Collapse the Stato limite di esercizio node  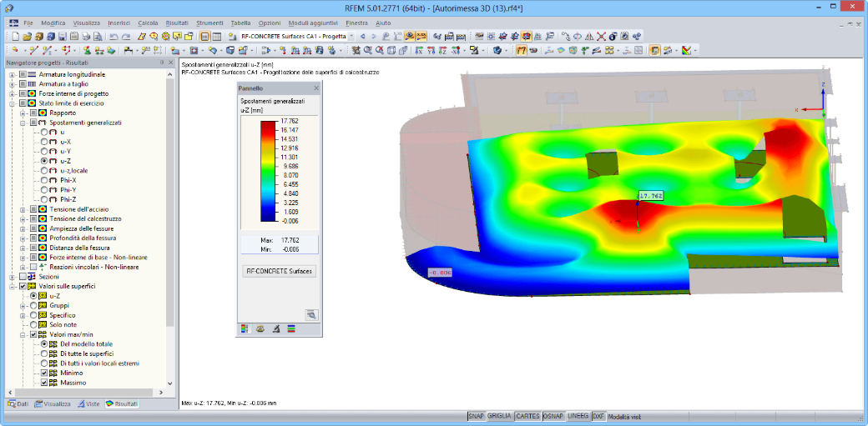[13, 103]
